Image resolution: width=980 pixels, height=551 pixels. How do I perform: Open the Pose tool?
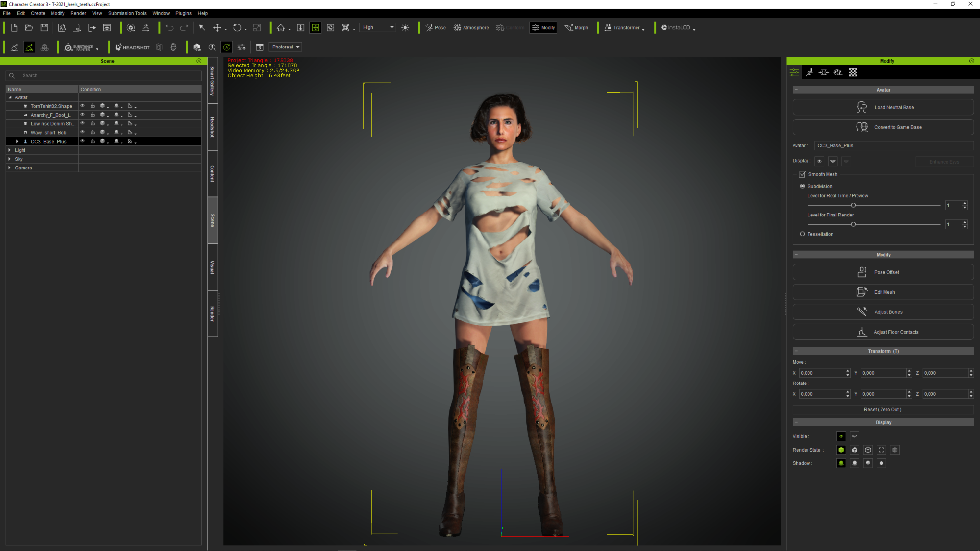pos(436,28)
